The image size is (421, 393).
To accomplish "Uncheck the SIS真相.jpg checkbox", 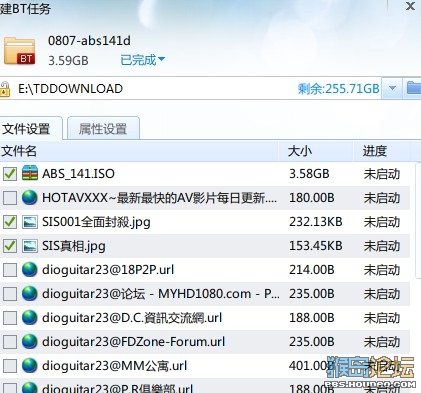I will pyautogui.click(x=10, y=246).
